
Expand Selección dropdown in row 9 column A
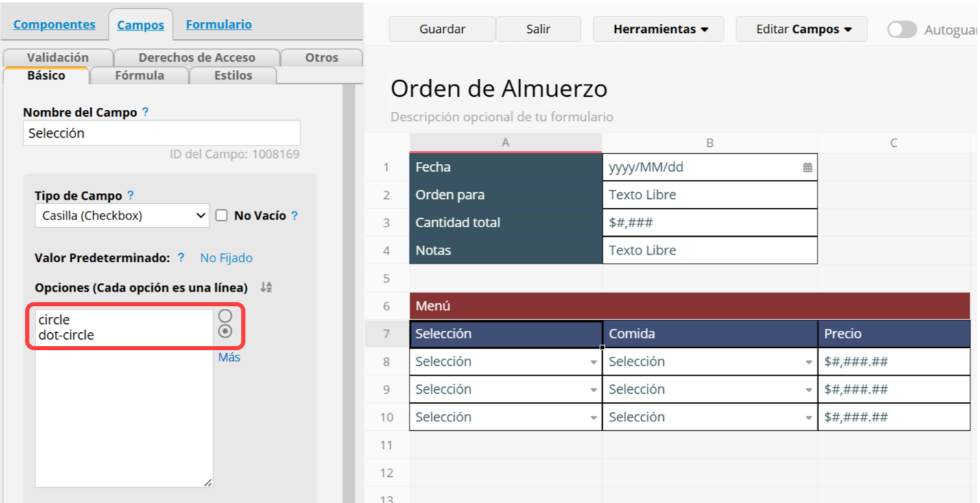(593, 390)
